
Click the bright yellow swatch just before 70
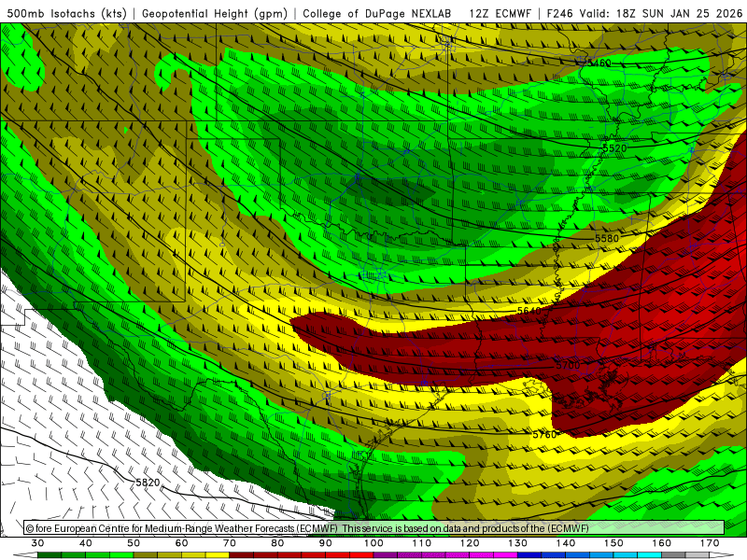click(x=218, y=555)
